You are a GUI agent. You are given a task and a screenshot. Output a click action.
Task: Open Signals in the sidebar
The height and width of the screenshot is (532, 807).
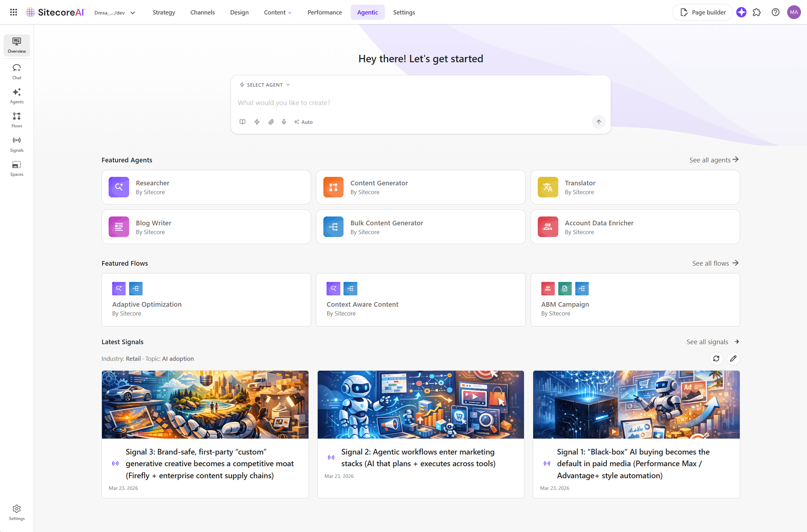pos(17,144)
